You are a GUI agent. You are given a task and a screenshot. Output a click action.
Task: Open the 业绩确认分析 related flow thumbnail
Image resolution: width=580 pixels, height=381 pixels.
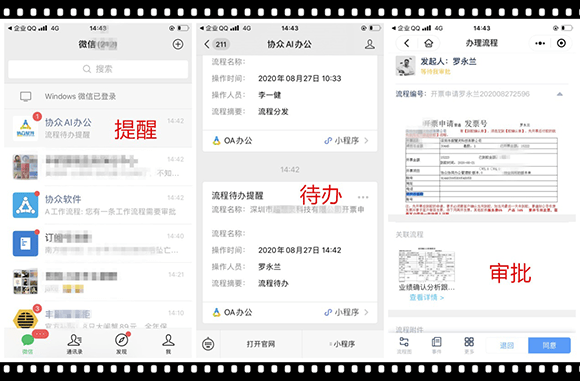[426, 265]
